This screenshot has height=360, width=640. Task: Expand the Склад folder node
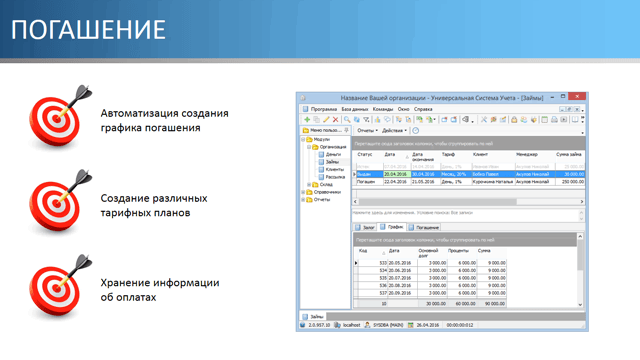[309, 184]
